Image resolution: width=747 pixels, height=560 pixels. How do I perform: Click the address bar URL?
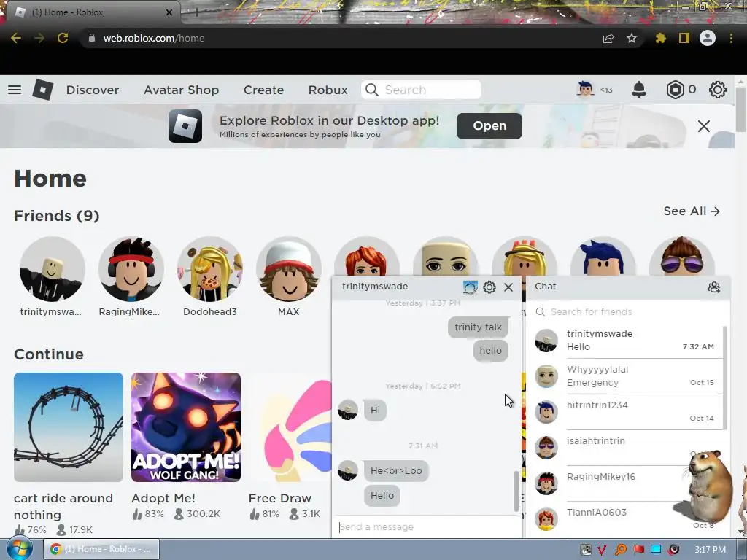[x=153, y=38]
